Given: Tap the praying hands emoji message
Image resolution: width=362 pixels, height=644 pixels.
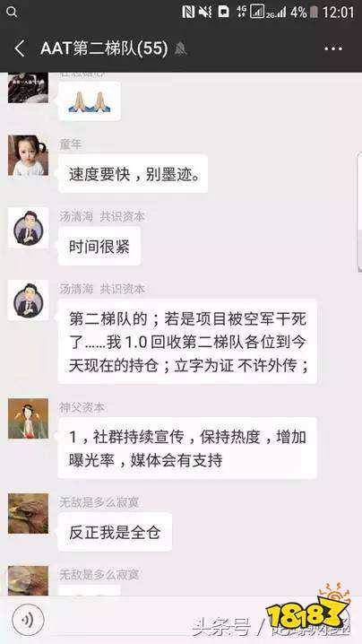Looking at the screenshot, I should pos(90,101).
